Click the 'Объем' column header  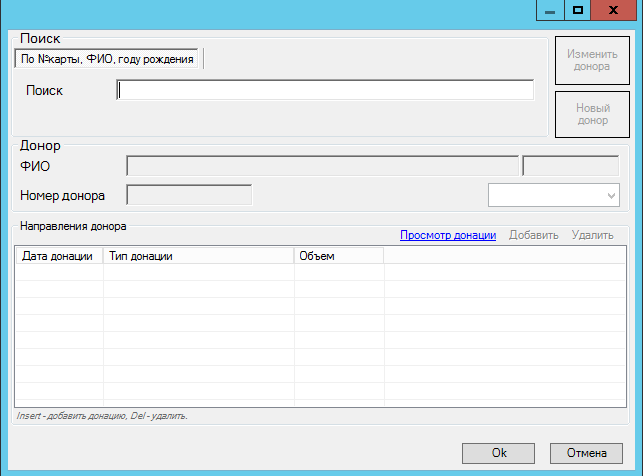click(x=338, y=256)
